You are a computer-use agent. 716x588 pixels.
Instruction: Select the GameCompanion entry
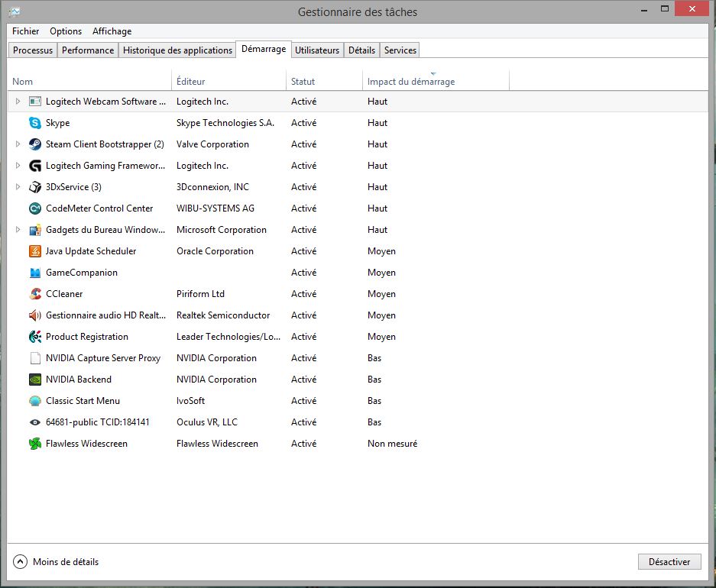click(x=82, y=273)
